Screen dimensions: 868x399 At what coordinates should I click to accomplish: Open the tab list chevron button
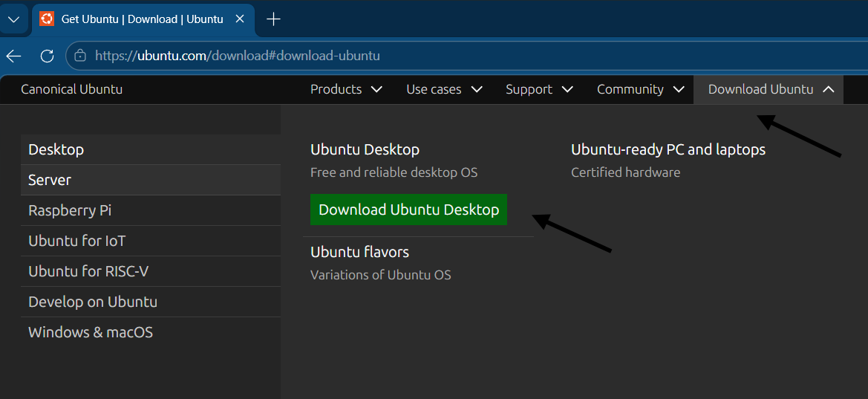click(x=13, y=19)
